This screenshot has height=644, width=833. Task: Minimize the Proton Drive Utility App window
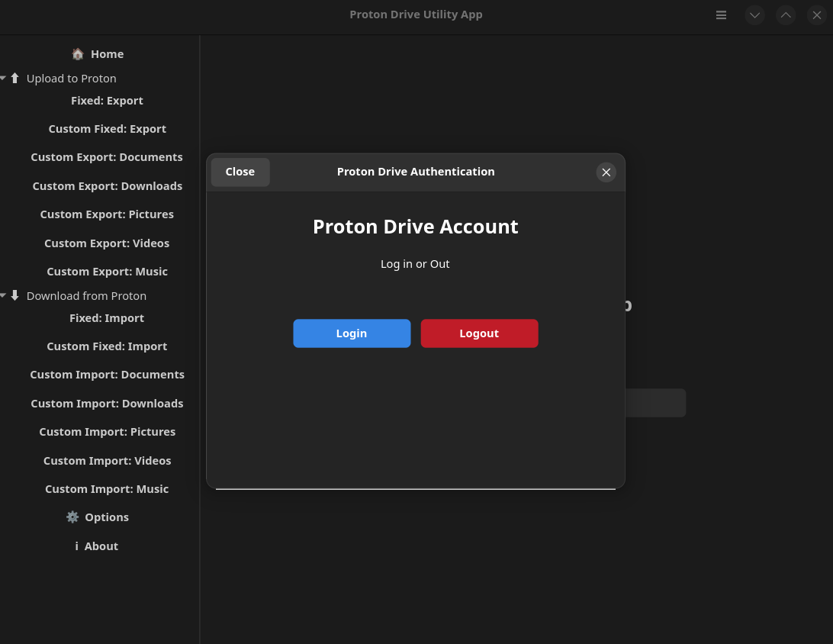pos(754,14)
